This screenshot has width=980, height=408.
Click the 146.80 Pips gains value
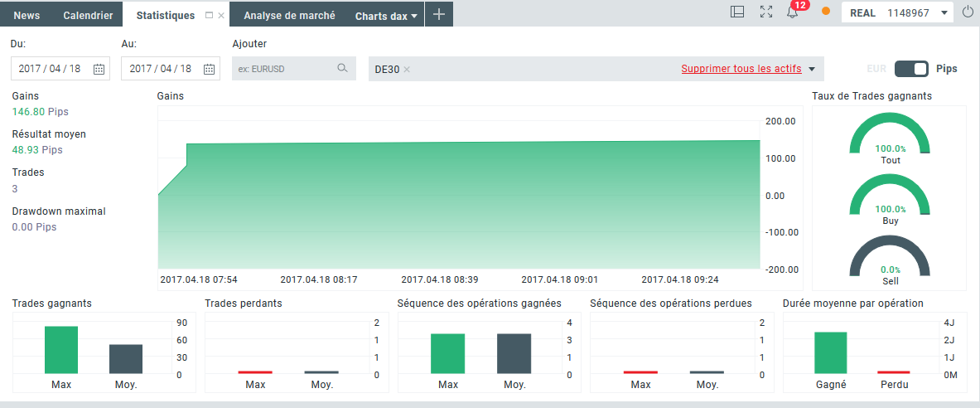click(x=41, y=112)
